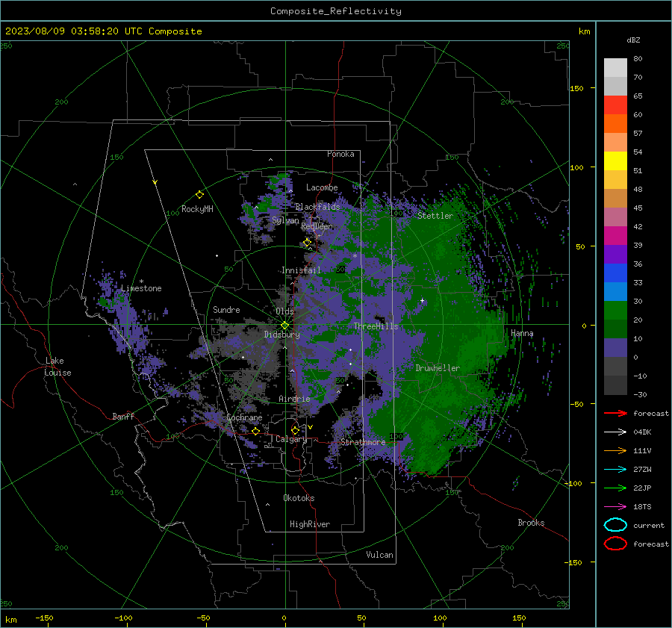Viewport: 672px width, 628px height.
Task: Pick the purple 39 dBZ color swatch
Action: click(615, 254)
